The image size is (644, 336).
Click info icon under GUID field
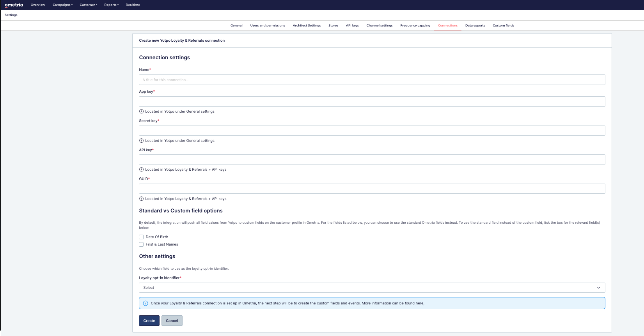141,199
